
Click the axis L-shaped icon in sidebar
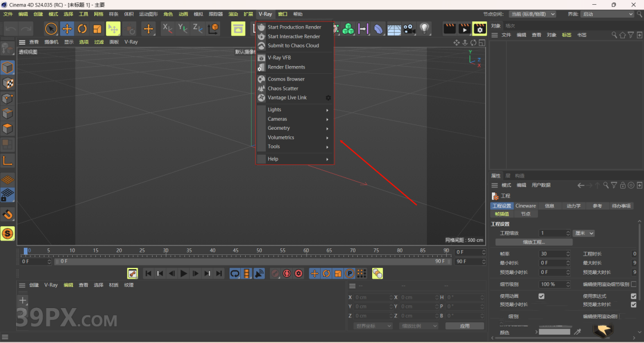click(7, 160)
